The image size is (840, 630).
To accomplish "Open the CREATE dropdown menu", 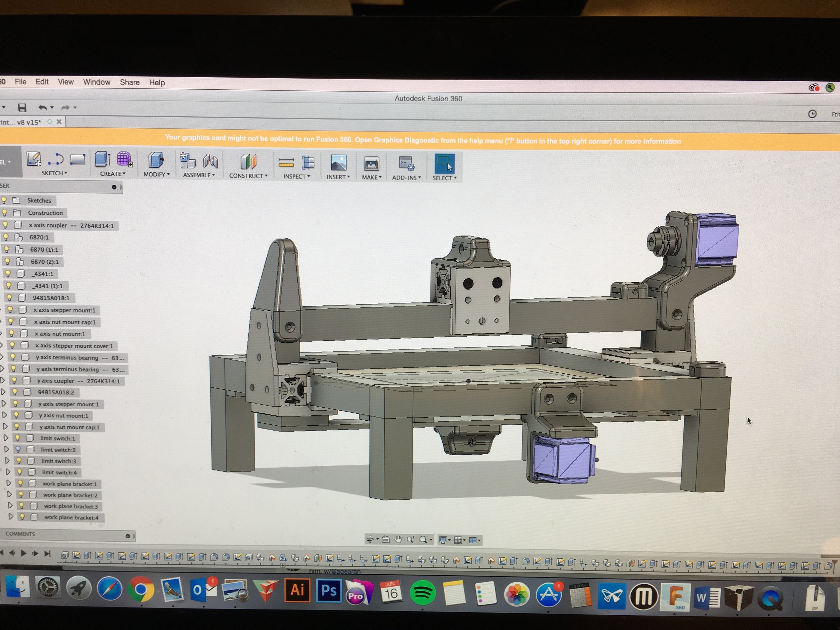I will tap(113, 174).
